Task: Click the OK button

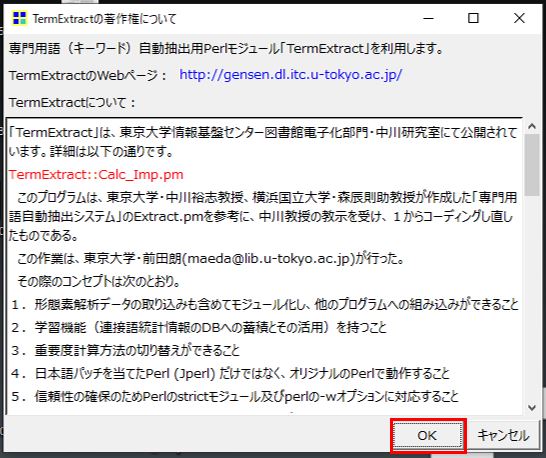Action: 428,435
